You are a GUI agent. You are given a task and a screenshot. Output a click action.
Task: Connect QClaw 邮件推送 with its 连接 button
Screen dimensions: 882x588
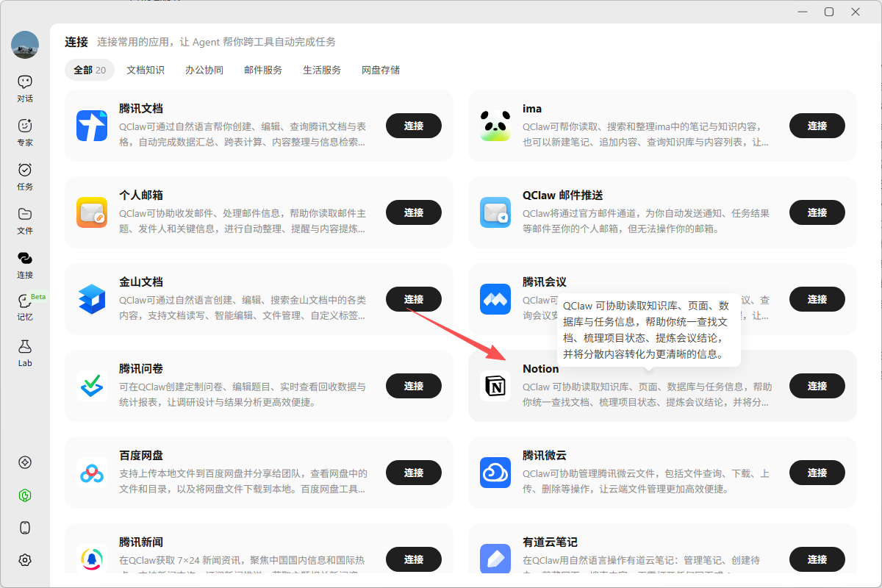click(x=817, y=212)
